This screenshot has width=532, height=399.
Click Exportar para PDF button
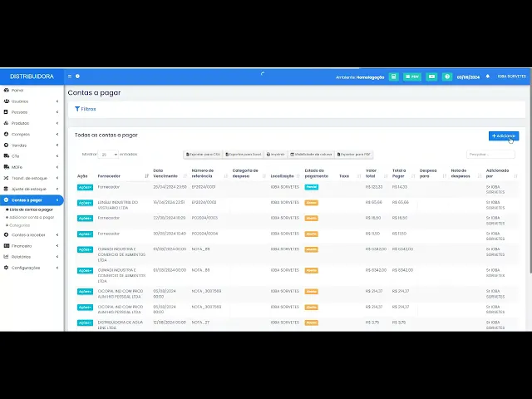coord(354,155)
